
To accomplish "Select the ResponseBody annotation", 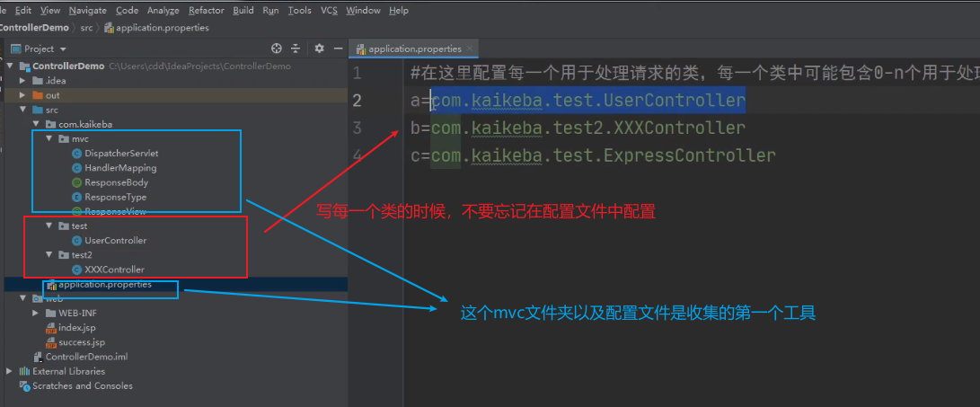I will tap(116, 182).
